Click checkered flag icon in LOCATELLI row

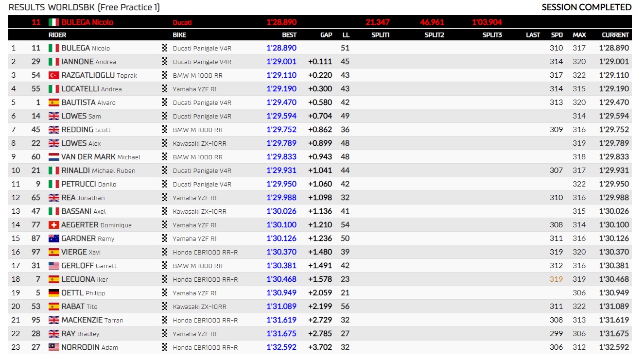click(x=165, y=89)
